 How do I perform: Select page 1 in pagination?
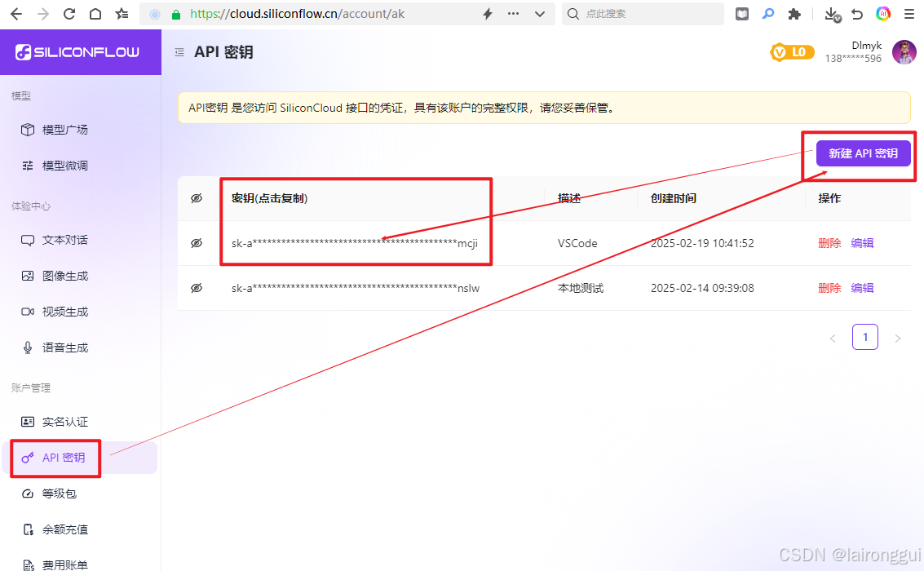[865, 337]
